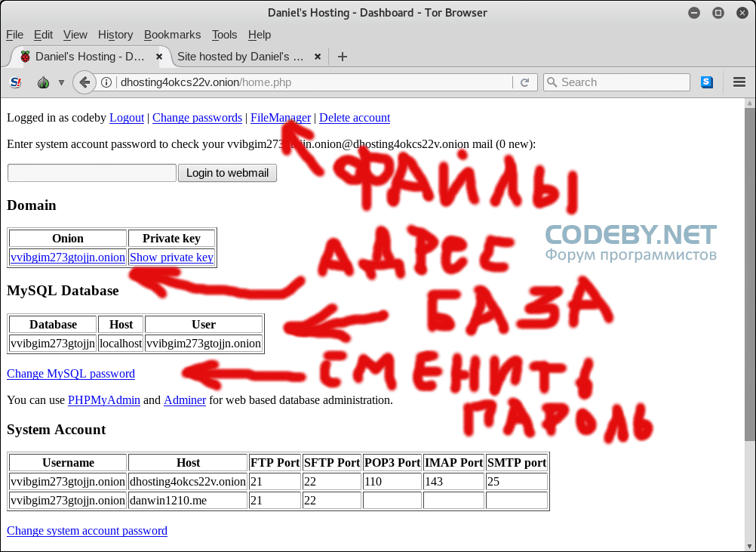The image size is (756, 552).
Task: Click the 'SFTP Port' column header
Action: point(332,463)
